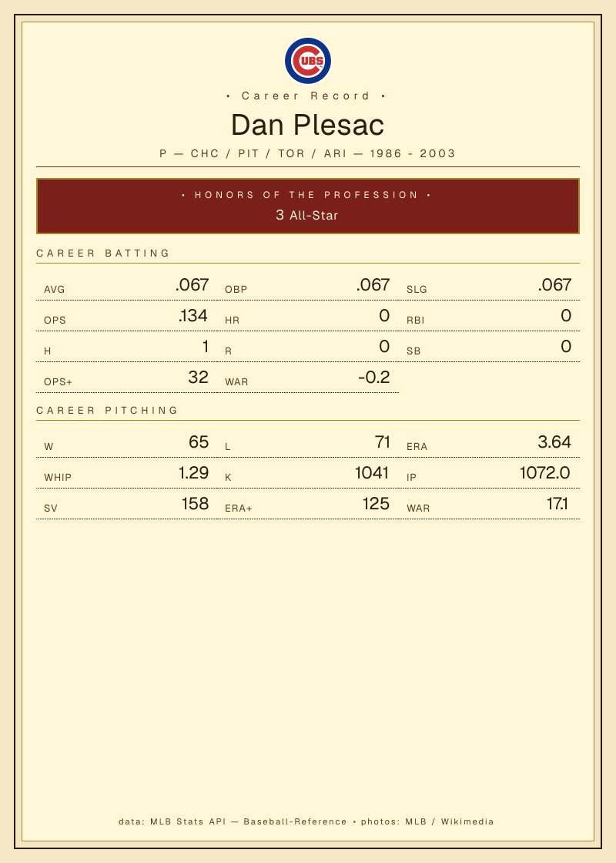Image resolution: width=616 pixels, height=863 pixels.
Task: Select the innings pitched value 1072.0
Action: coord(545,473)
